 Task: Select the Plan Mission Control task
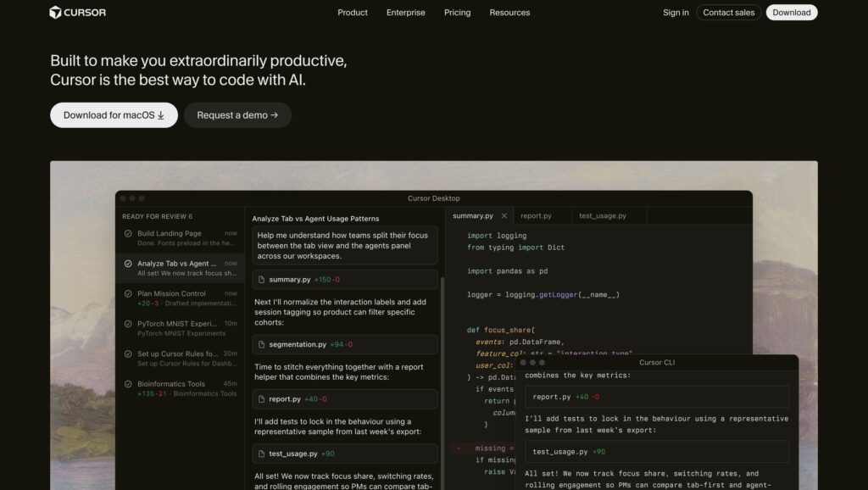(180, 298)
